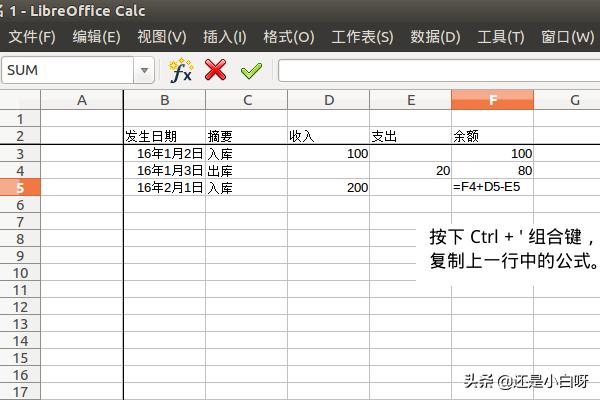
Task: Select row 4 header
Action: coord(20,170)
